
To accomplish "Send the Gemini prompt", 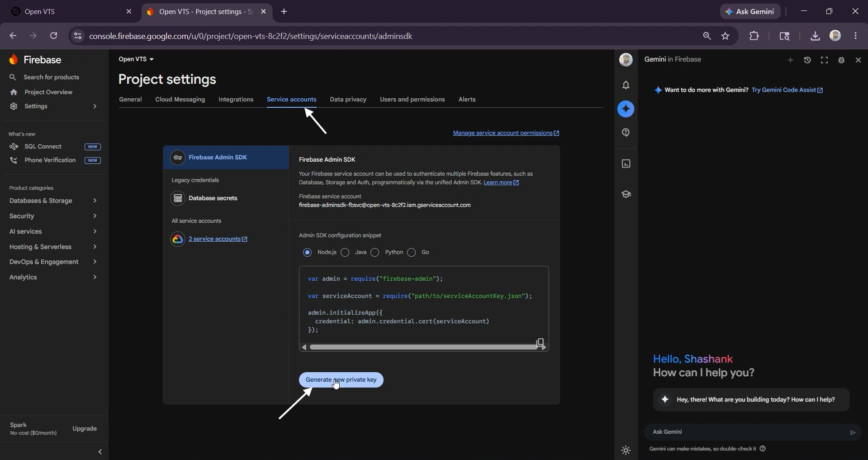I will (x=853, y=432).
